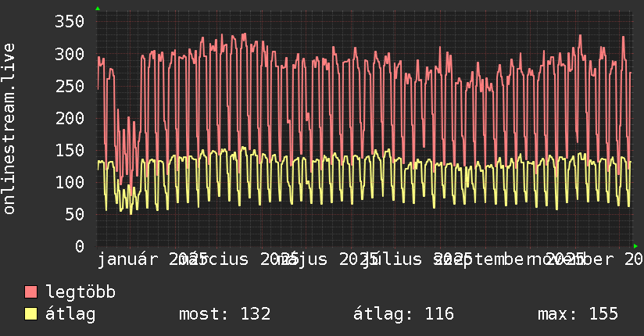The height and width of the screenshot is (336, 644).
Task: Click the vertical 'onlinestream.live' axis title
Action: (x=9, y=129)
